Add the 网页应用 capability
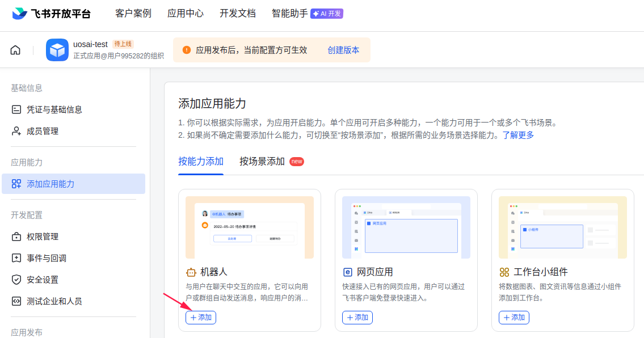The height and width of the screenshot is (338, 644). pyautogui.click(x=357, y=318)
